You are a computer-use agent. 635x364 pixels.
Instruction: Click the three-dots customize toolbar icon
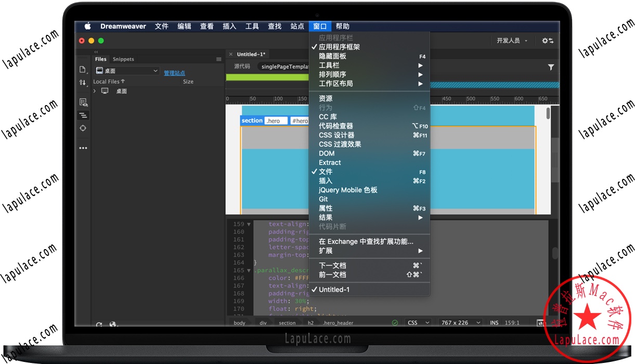tap(83, 148)
